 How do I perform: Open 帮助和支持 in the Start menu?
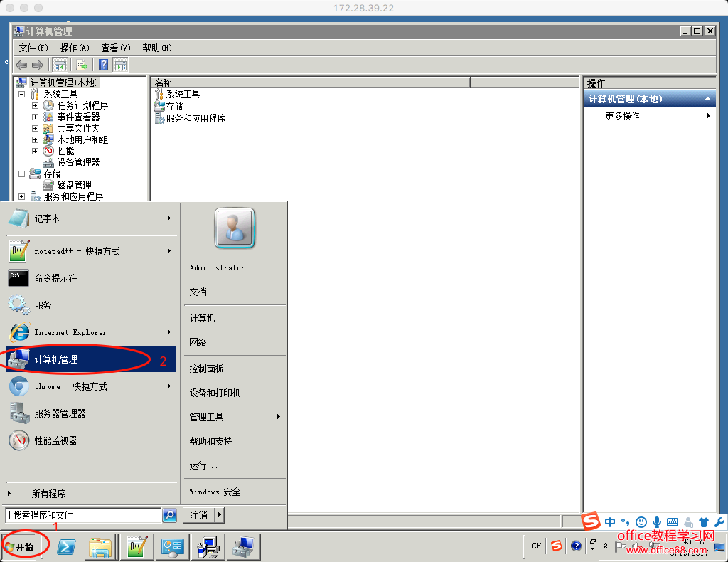click(x=210, y=441)
